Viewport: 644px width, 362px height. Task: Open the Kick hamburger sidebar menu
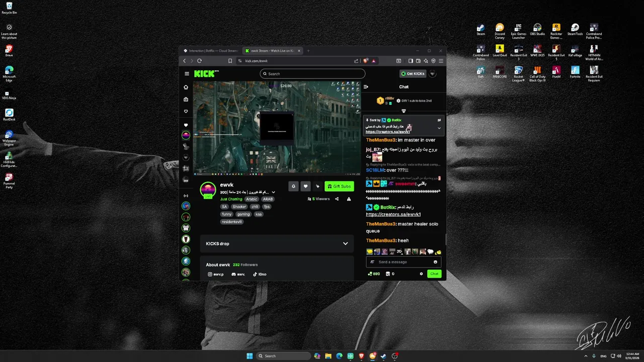tap(187, 73)
